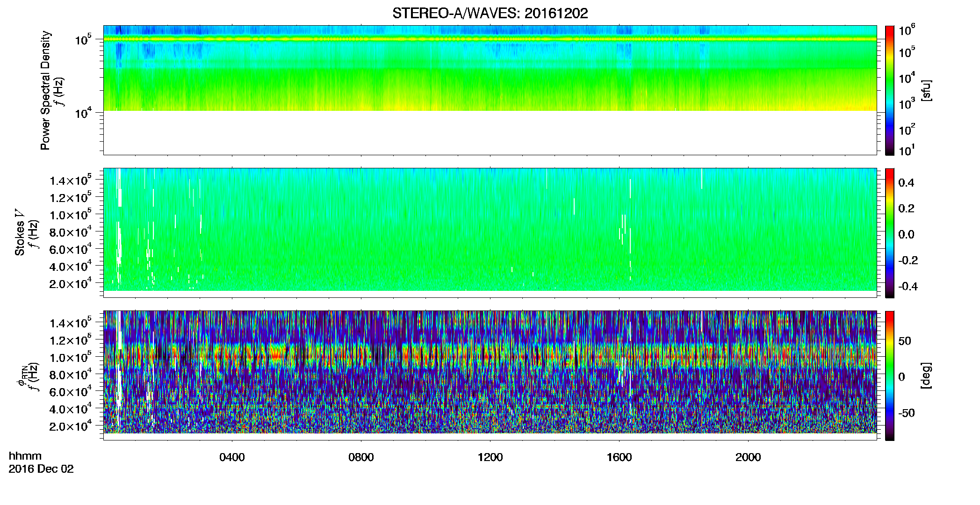The height and width of the screenshot is (505, 980).
Task: Select the 2000 time axis label
Action: pos(748,457)
